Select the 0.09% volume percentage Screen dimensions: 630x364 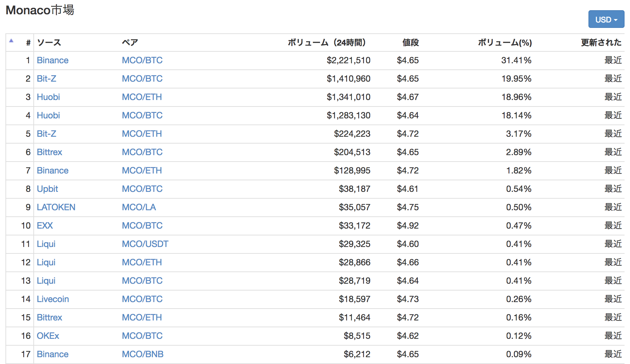point(519,354)
